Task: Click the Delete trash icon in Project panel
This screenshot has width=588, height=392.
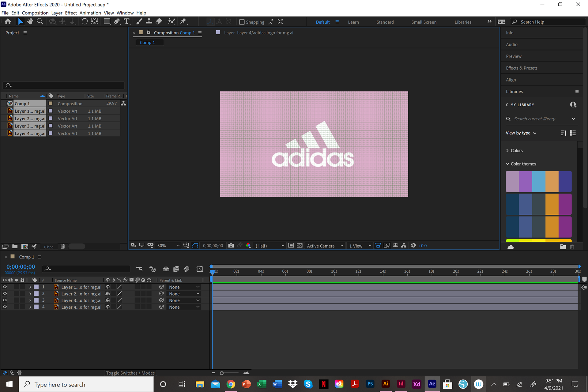Action: pos(62,247)
